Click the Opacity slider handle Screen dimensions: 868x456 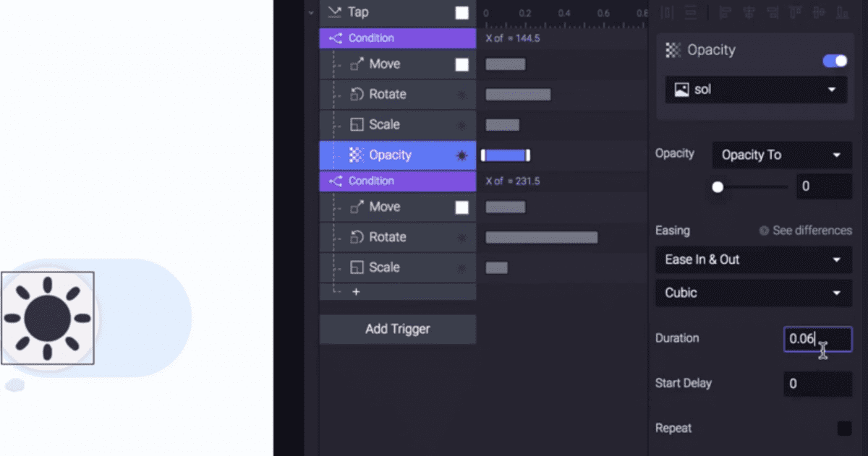tap(718, 187)
